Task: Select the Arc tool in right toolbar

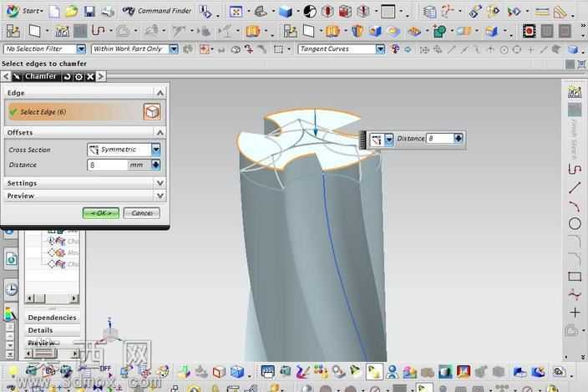Action: point(575,206)
